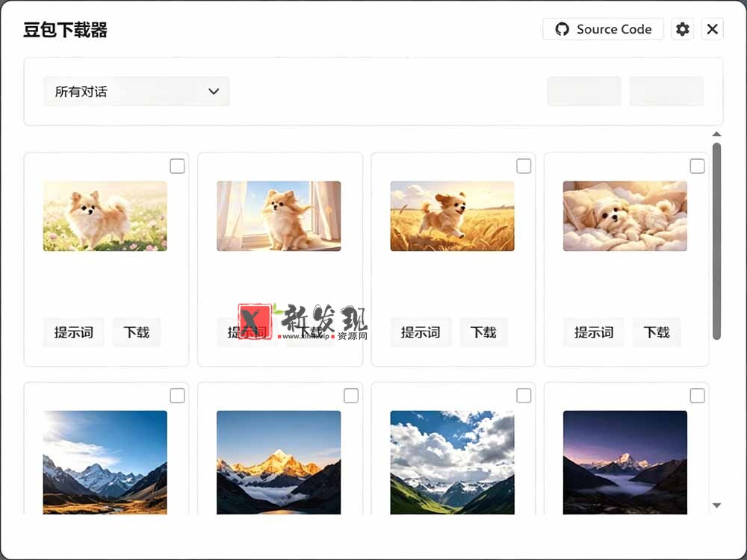Viewport: 747px width, 560px height.
Task: Open the puppy running in wheat field thumbnail
Action: 452,216
